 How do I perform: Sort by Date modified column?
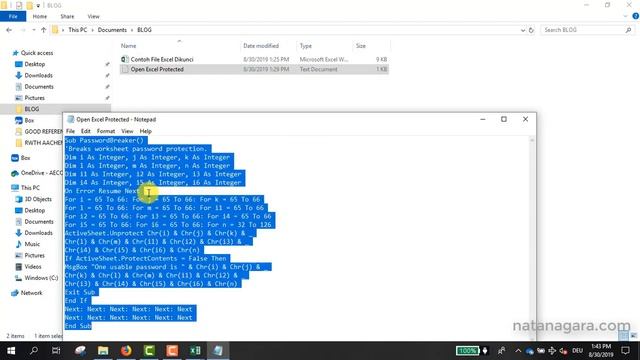(261, 46)
